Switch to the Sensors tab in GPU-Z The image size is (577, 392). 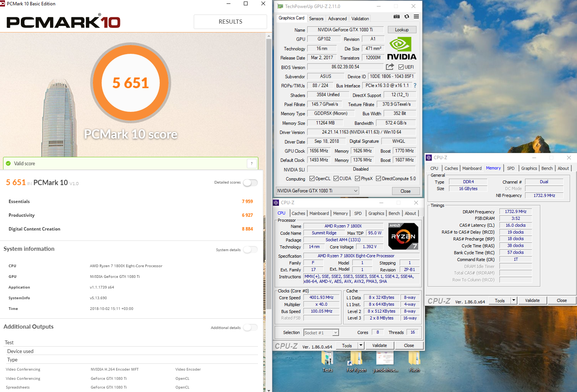(x=316, y=18)
